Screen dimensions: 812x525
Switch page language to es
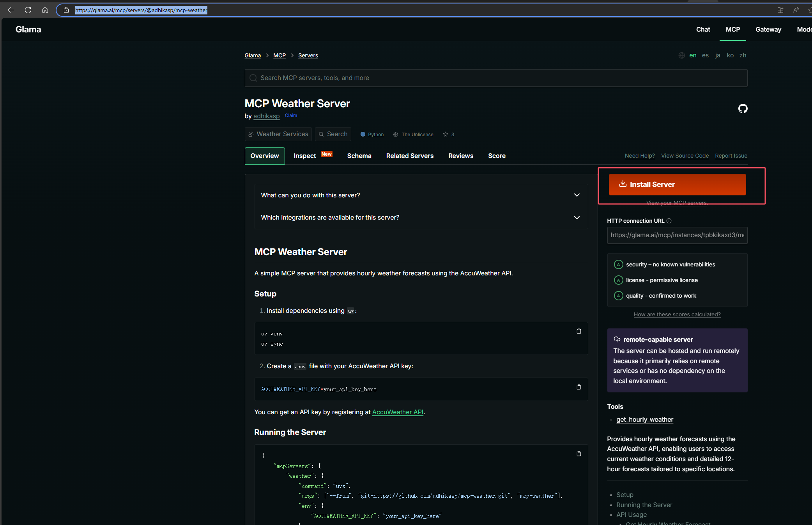coord(705,55)
